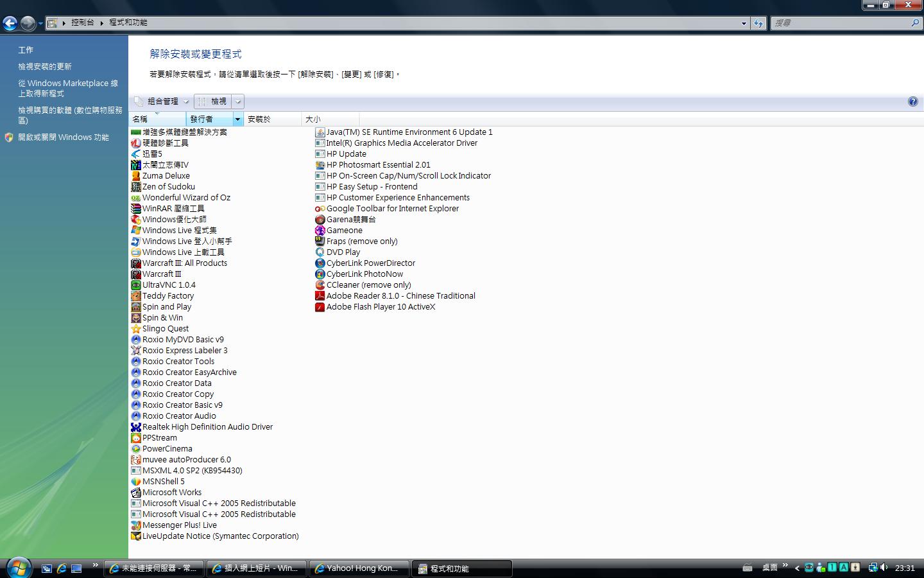Click the blue help question mark icon
Viewport: 924px width, 578px height.
(912, 101)
